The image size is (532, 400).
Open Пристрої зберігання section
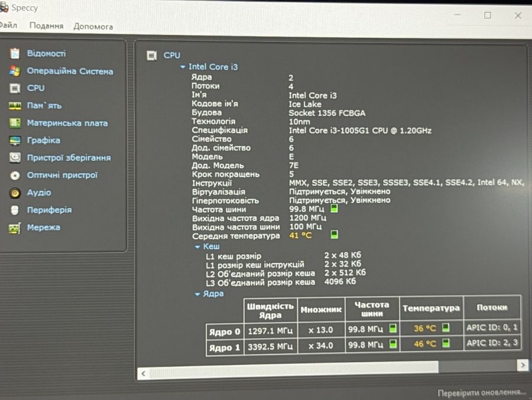(69, 158)
